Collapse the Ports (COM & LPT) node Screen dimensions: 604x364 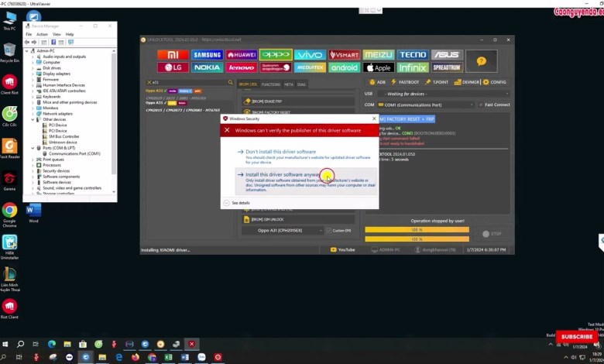[33, 148]
